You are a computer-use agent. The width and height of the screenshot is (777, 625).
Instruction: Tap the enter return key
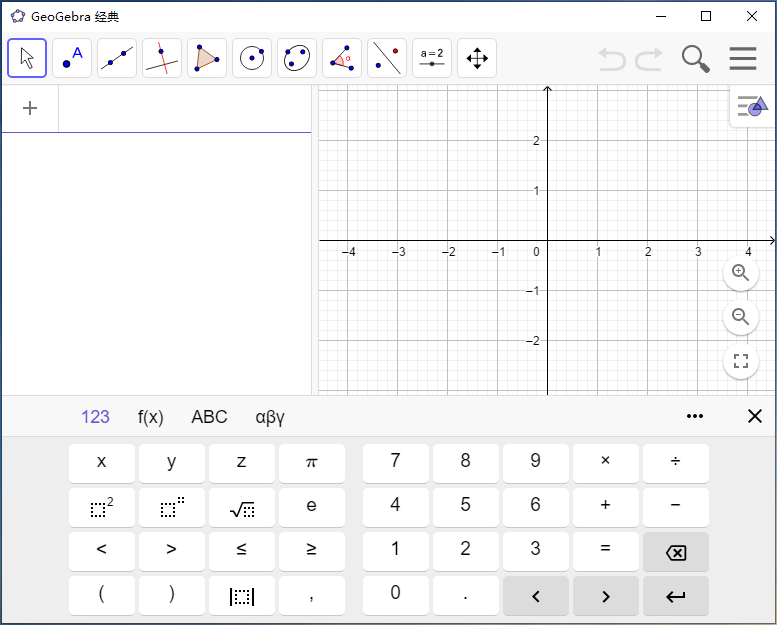point(676,595)
